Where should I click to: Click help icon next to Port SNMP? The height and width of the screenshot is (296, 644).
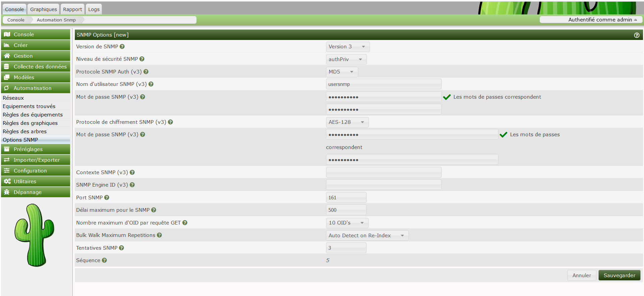point(107,198)
